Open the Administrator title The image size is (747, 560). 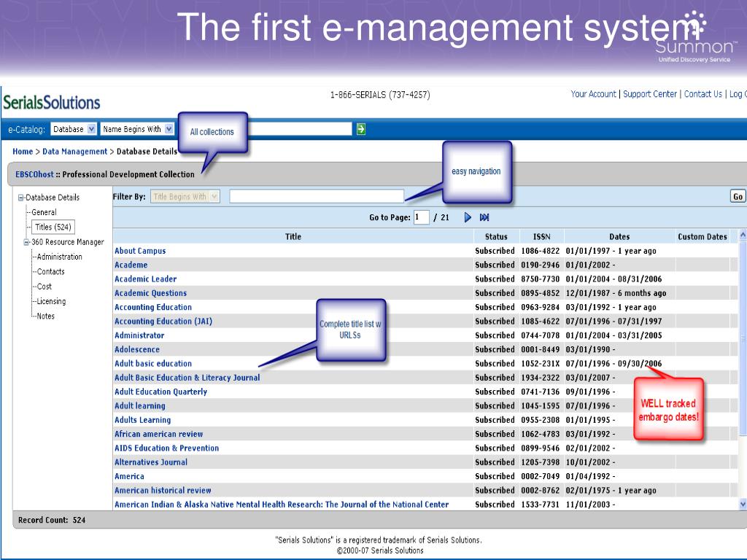[139, 335]
